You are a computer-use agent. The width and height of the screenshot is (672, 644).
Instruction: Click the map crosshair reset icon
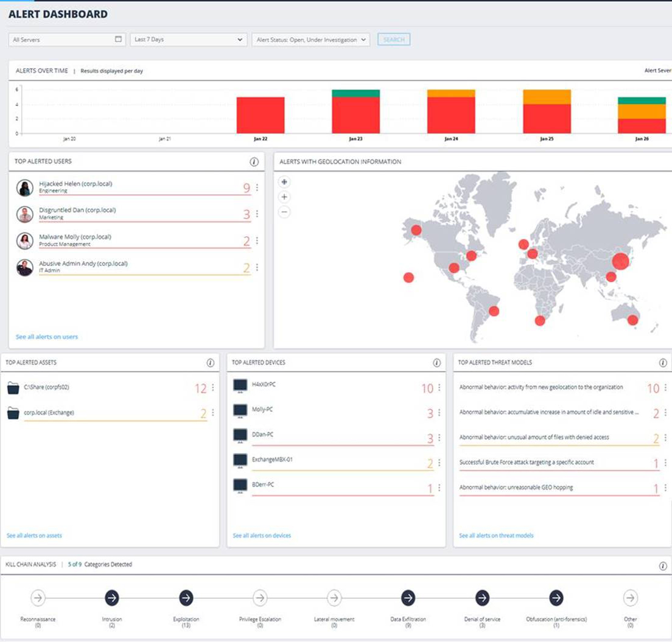coord(285,181)
